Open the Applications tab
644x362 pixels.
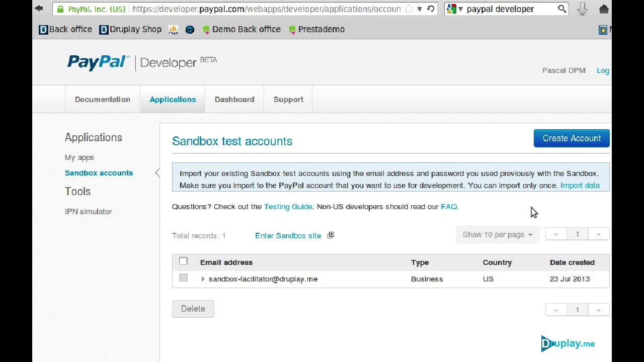[x=173, y=99]
